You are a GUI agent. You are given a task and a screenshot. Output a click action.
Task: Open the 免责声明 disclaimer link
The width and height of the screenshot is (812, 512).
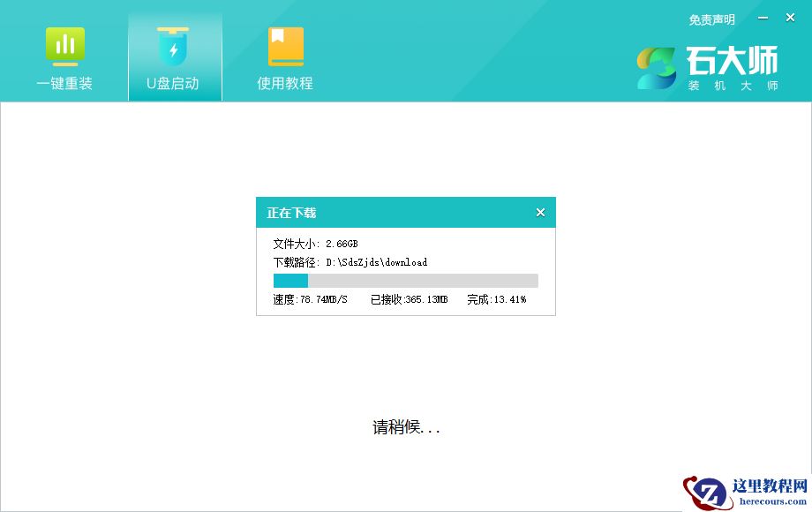(710, 19)
